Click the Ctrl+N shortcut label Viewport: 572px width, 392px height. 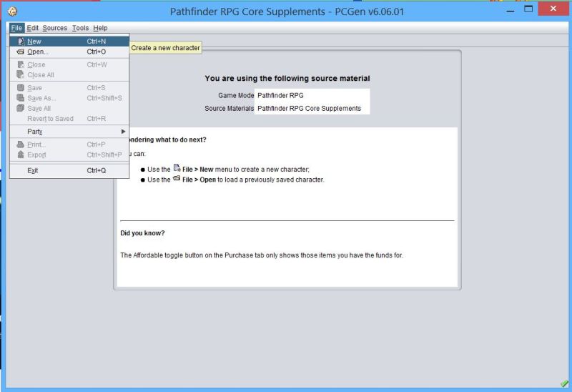(97, 41)
